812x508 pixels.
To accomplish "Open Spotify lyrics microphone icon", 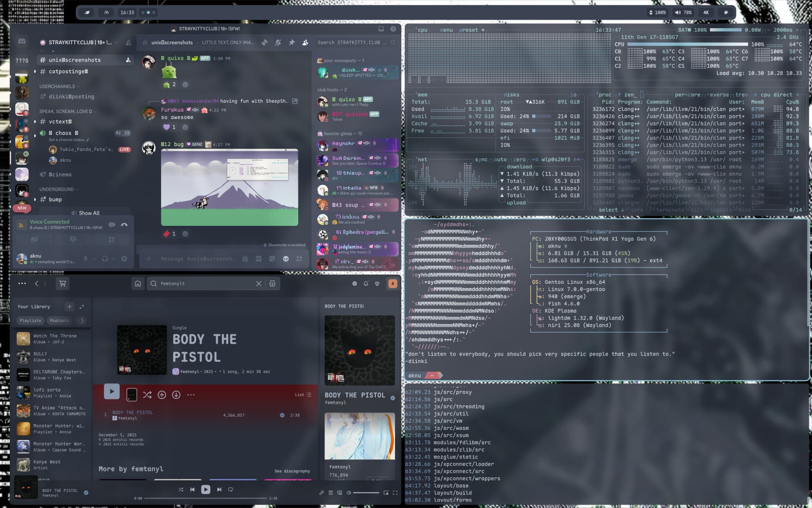I will [x=321, y=493].
